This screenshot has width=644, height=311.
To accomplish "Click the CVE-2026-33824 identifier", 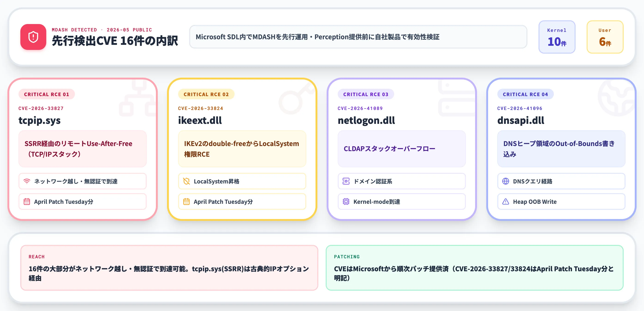I will click(x=201, y=108).
